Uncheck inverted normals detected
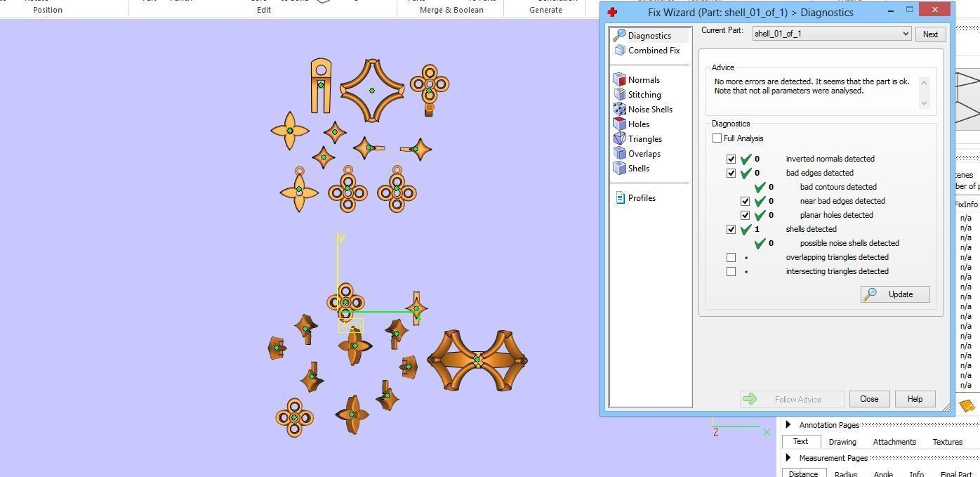This screenshot has width=980, height=477. pyautogui.click(x=731, y=159)
